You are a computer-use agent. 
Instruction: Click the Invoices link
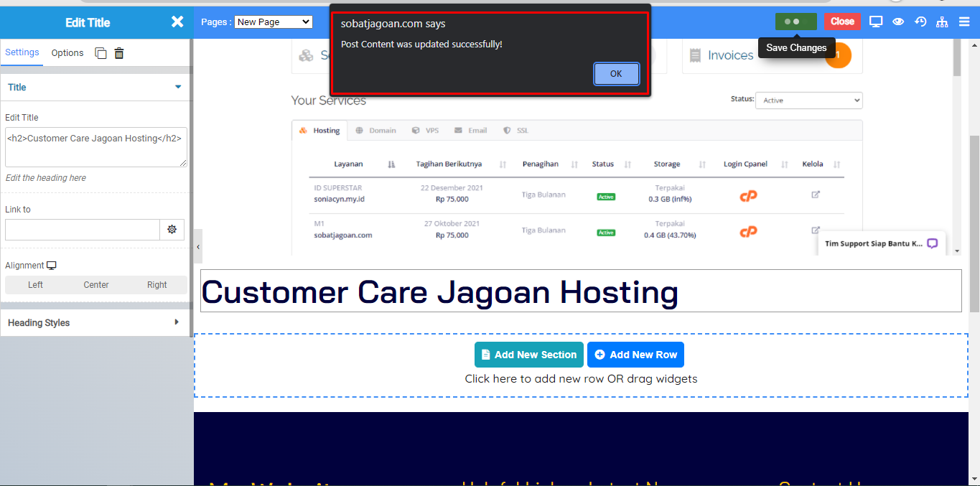731,55
